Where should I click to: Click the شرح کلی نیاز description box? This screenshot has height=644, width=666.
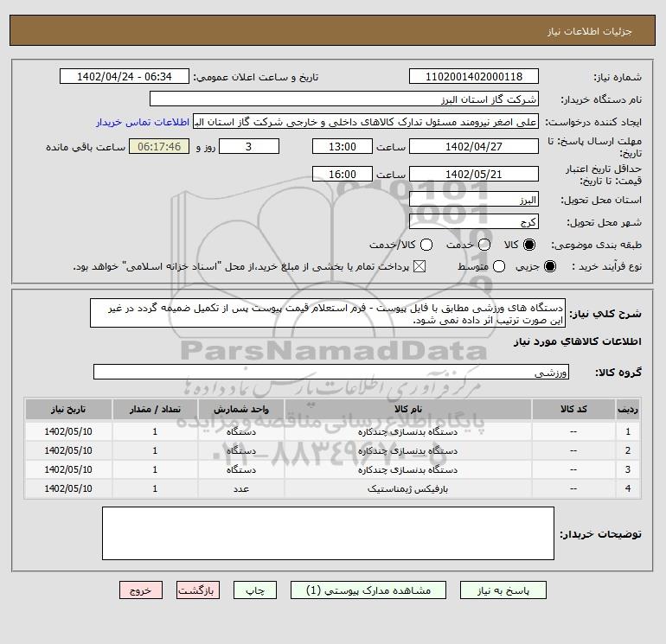pyautogui.click(x=328, y=313)
